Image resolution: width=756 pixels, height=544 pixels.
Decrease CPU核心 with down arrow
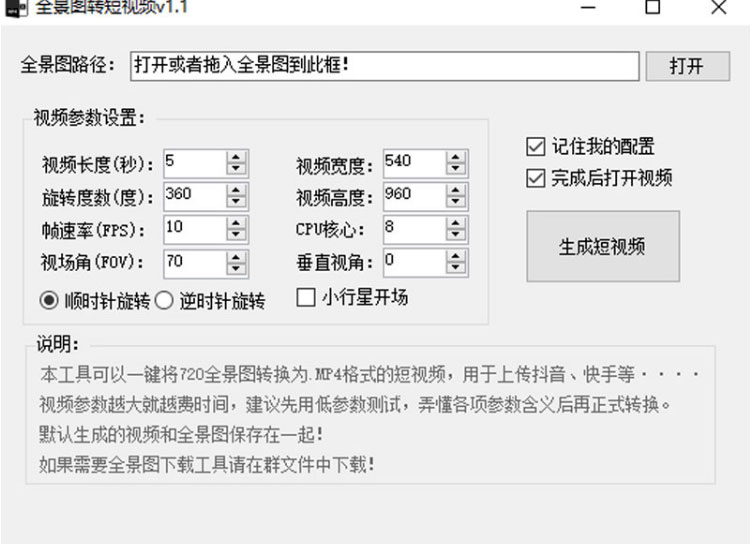456,235
